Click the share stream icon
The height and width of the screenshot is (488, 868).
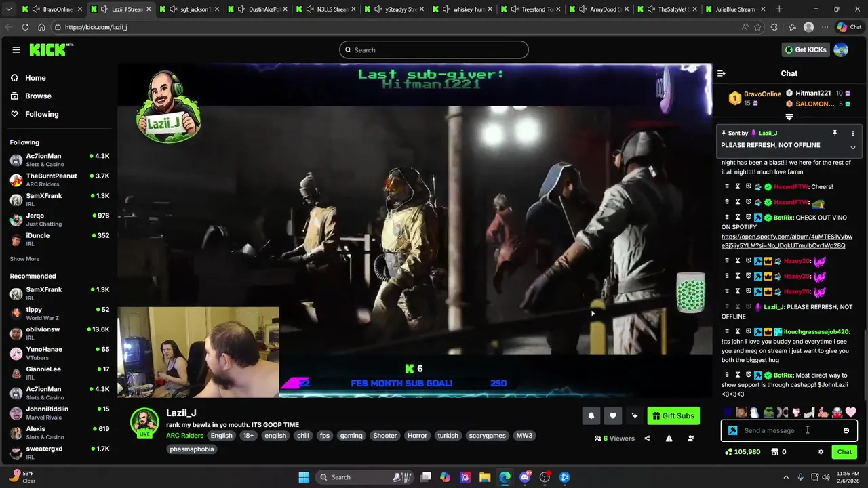[x=647, y=439]
